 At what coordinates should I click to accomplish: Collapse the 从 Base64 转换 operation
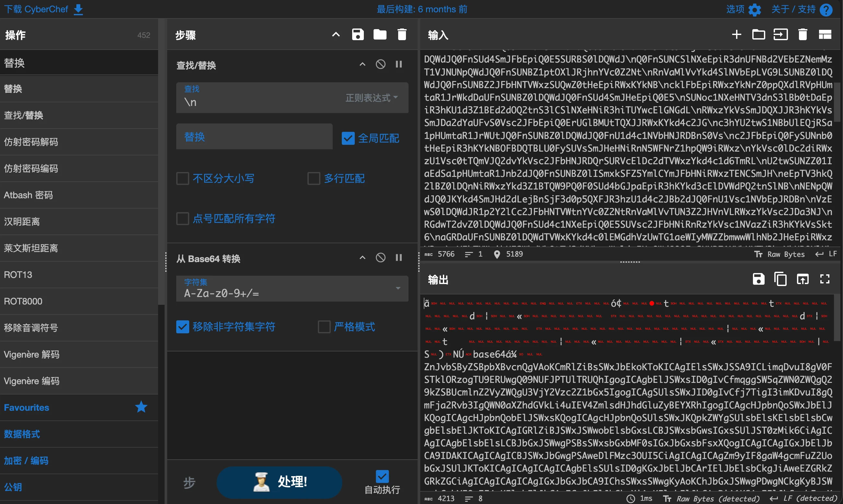click(x=363, y=258)
